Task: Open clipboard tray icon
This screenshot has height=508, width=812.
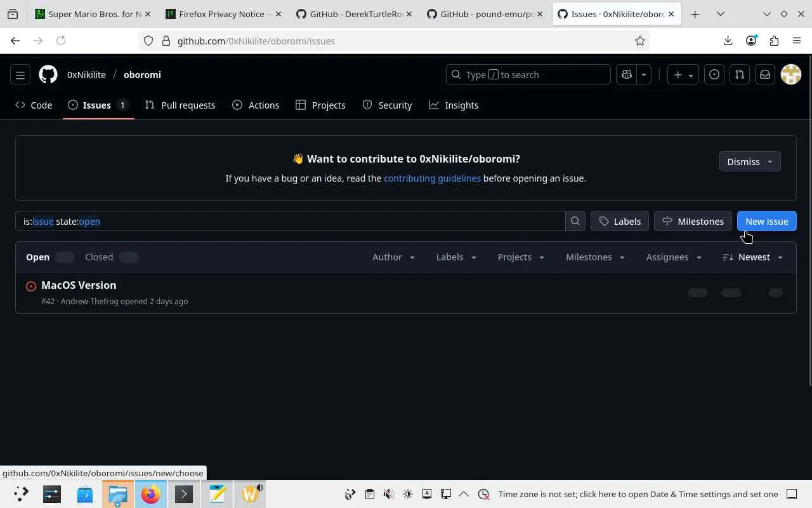Action: pyautogui.click(x=370, y=494)
